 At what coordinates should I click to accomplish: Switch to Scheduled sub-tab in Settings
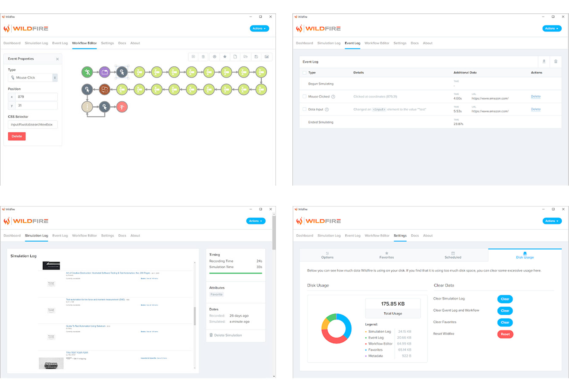click(453, 255)
